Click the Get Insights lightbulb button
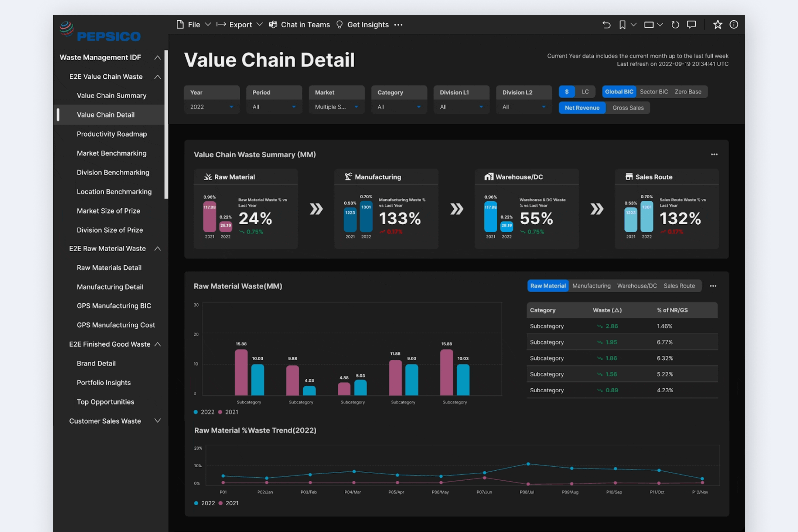Screen dimensions: 798x532 (x=362, y=25)
